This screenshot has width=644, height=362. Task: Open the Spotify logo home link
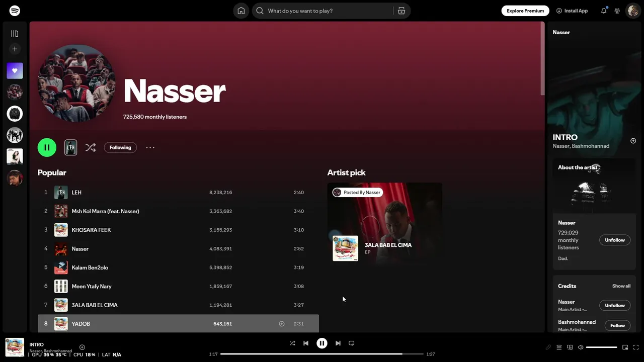[x=15, y=11]
